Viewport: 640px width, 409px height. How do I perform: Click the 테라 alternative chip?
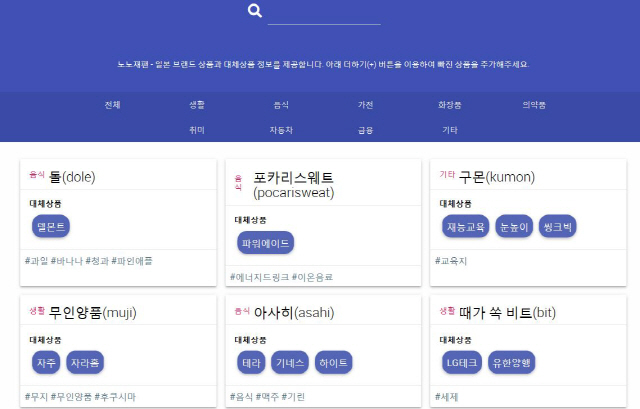251,362
